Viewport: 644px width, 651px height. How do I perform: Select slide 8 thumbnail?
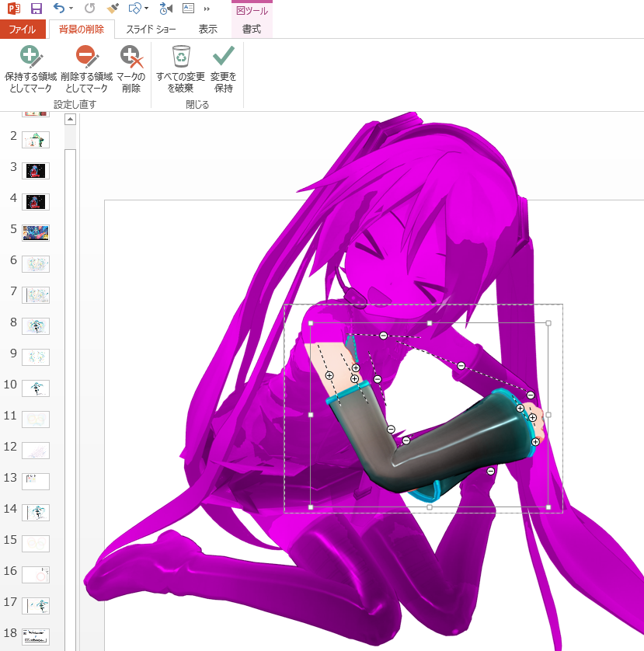coord(36,326)
